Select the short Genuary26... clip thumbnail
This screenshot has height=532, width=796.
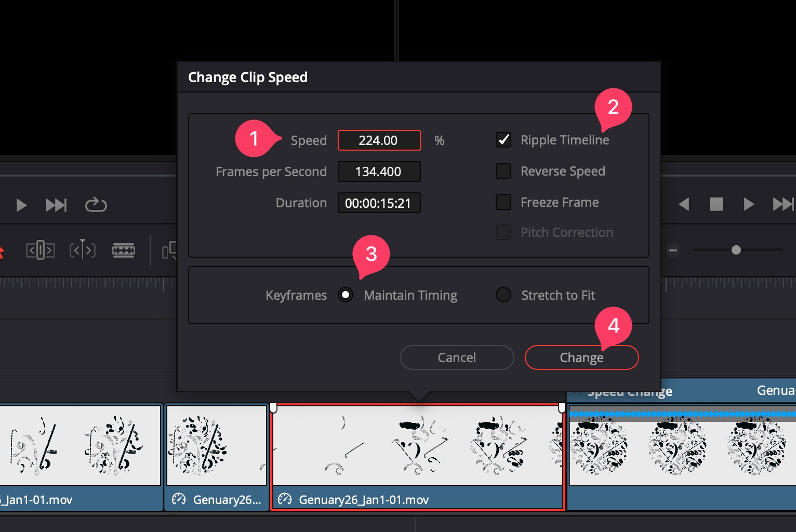click(x=216, y=446)
